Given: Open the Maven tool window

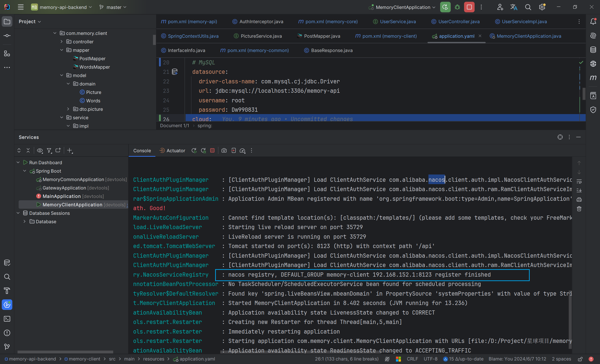Looking at the screenshot, I should [593, 78].
